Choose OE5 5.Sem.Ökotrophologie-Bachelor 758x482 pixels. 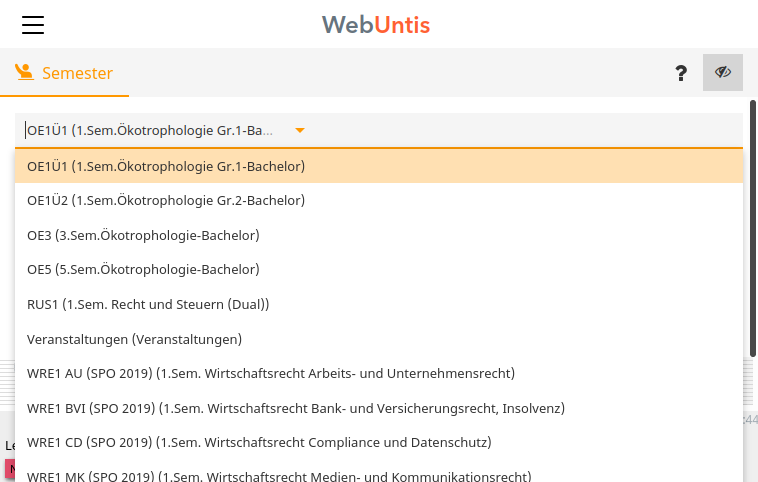[x=143, y=269]
